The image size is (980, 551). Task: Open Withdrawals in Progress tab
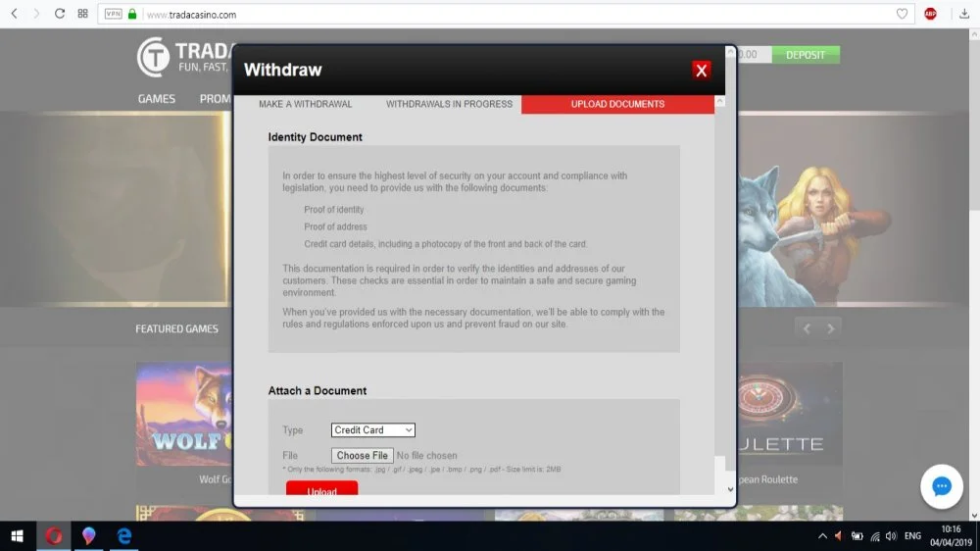[449, 104]
